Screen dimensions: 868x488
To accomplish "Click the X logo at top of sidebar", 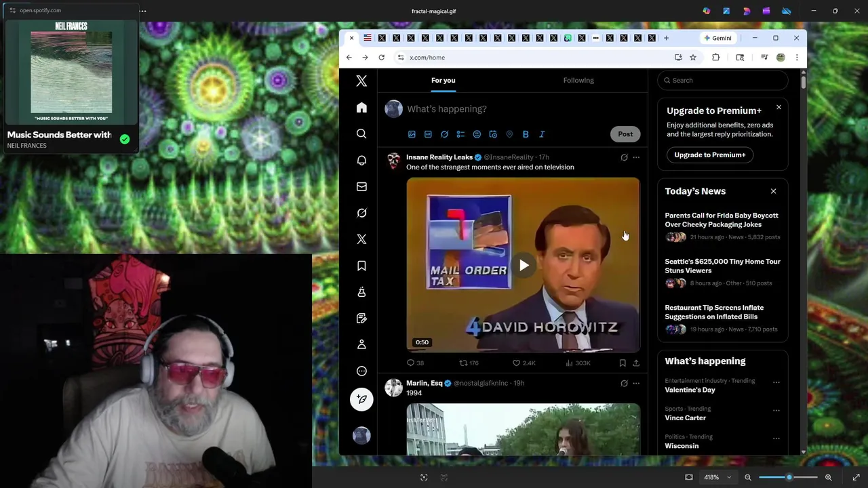I will [x=361, y=81].
